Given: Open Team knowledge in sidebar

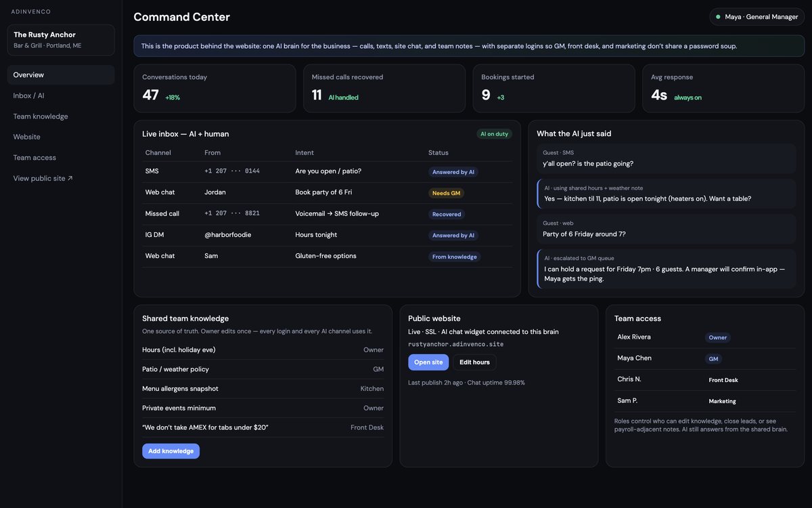Looking at the screenshot, I should point(61,117).
